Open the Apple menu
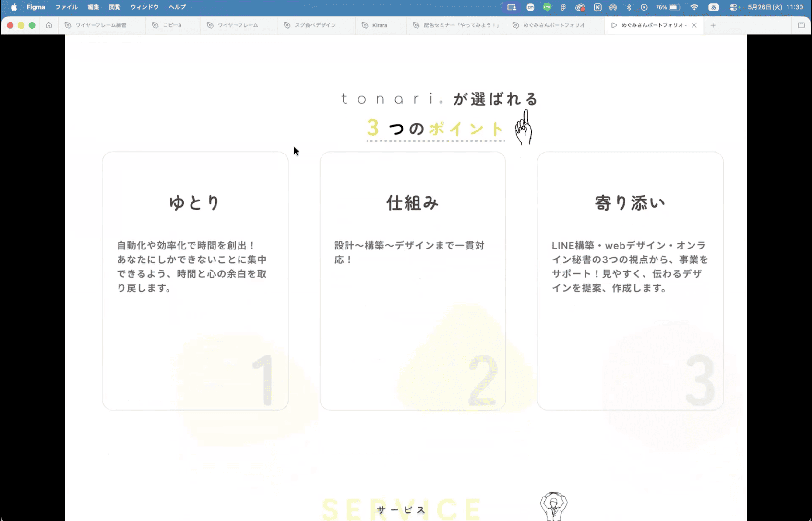 point(14,7)
